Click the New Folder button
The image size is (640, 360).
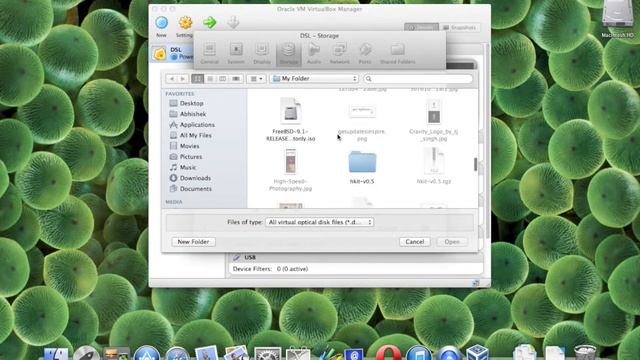click(x=193, y=242)
